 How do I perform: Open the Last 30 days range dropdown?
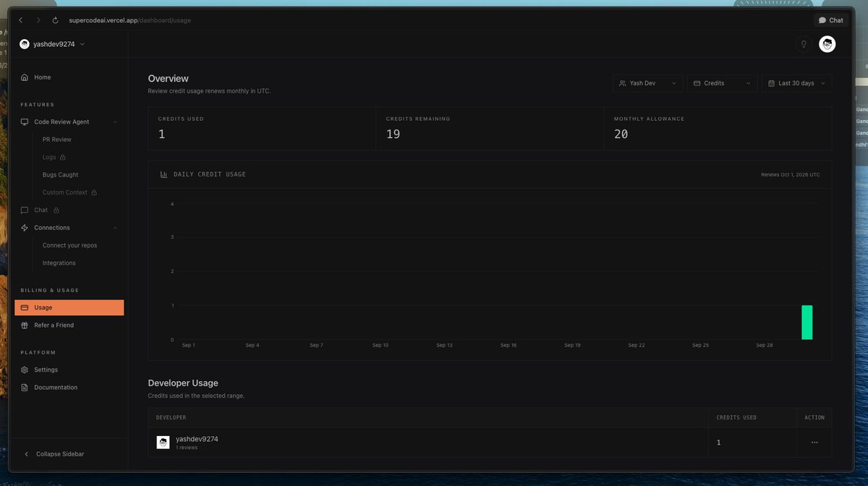(x=796, y=83)
